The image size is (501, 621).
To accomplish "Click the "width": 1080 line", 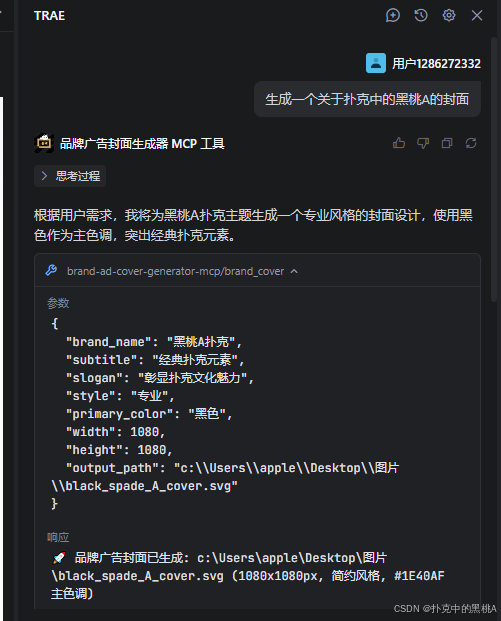I will pos(115,432).
